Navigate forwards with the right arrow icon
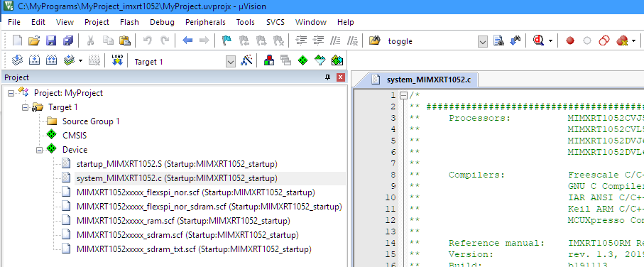Screen dimensions: 644x267 coord(204,40)
